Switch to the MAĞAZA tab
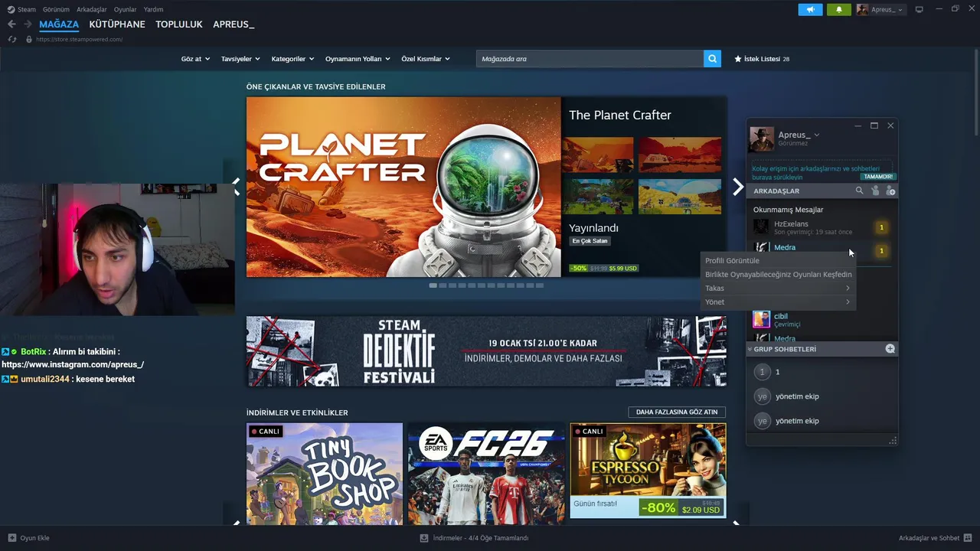The height and width of the screenshot is (551, 980). pyautogui.click(x=59, y=24)
